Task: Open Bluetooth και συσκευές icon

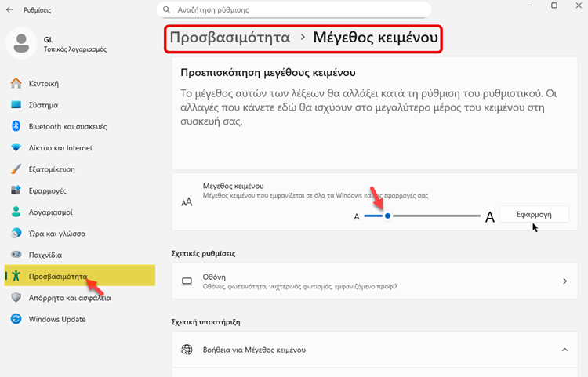Action: coord(16,126)
